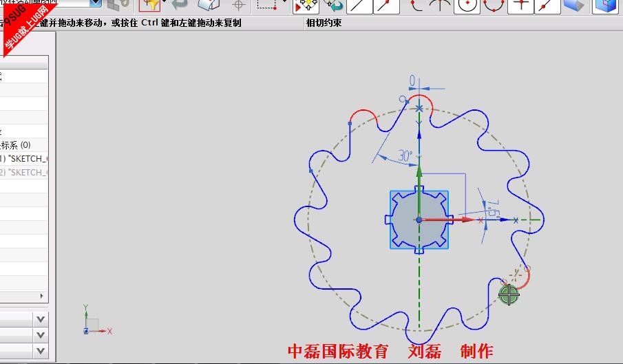This screenshot has width=623, height=364.
Task: Toggle the End Point snap icon
Action: click(359, 6)
